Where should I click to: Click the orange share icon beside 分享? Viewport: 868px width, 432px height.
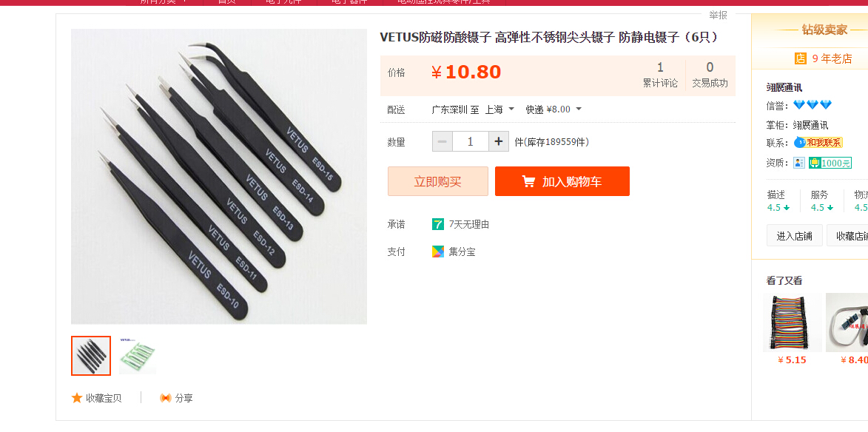[x=165, y=398]
